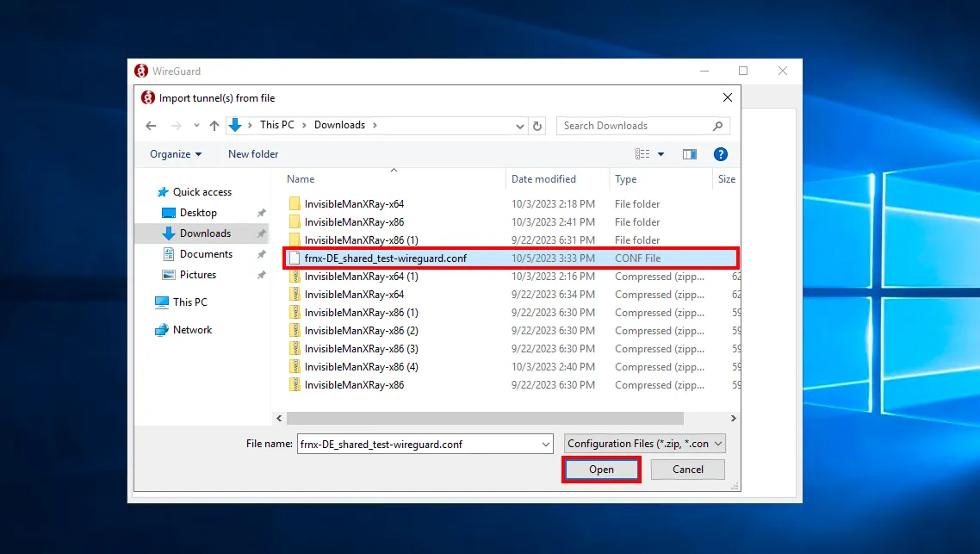Open the Organize menu
980x554 pixels.
tap(176, 154)
